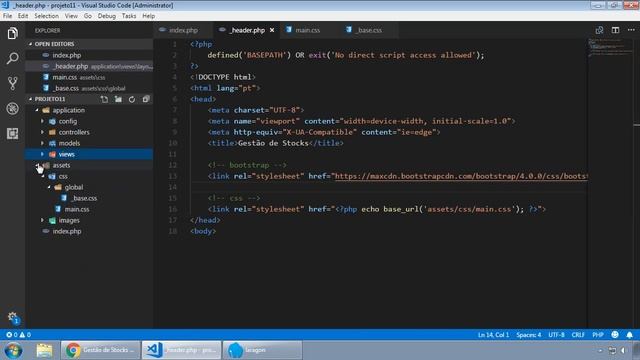
Task: Open the editor More Actions menu
Action: [x=631, y=30]
